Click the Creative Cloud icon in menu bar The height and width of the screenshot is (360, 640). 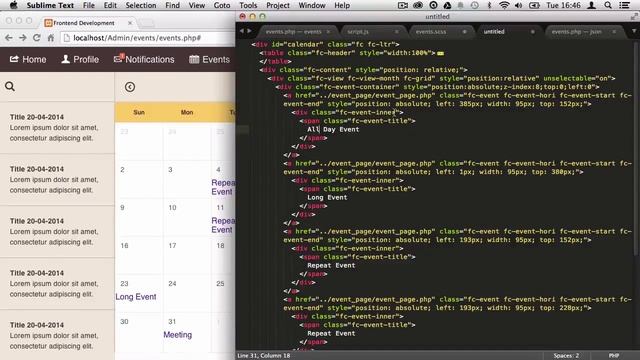[x=418, y=5]
